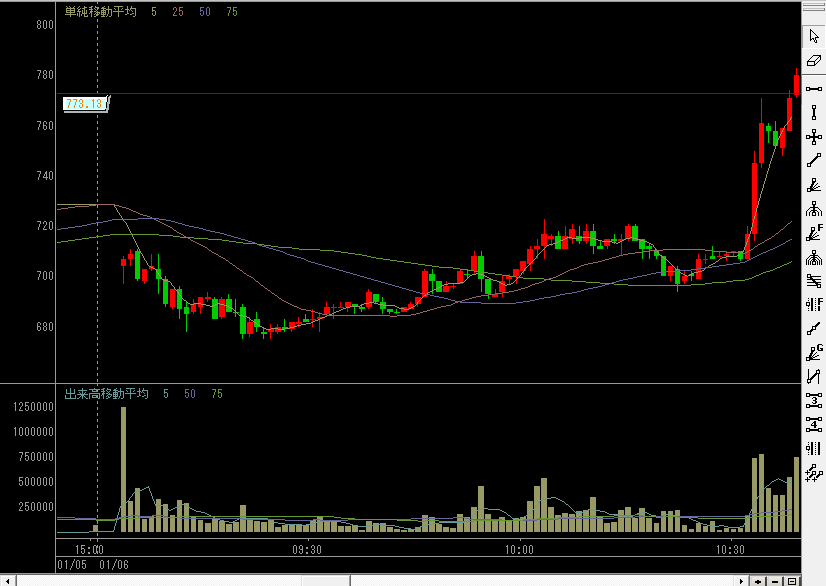Select the diagonal trend line tool

click(x=814, y=161)
